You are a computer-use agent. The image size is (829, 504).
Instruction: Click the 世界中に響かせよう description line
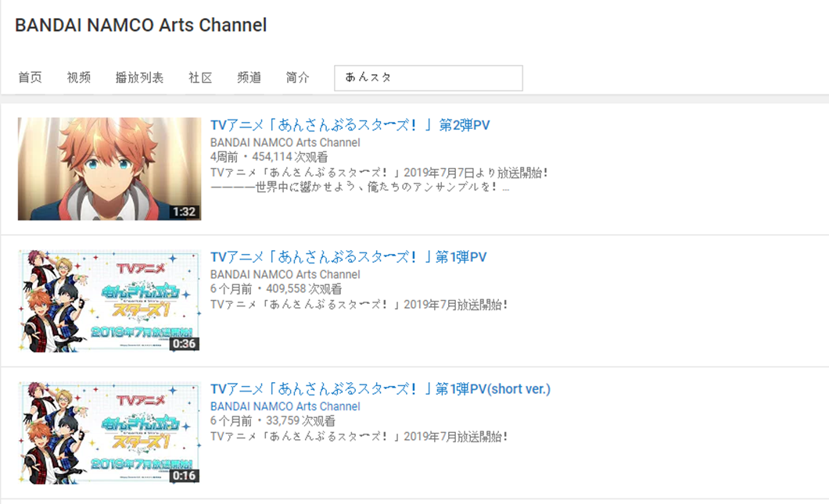[x=360, y=187]
